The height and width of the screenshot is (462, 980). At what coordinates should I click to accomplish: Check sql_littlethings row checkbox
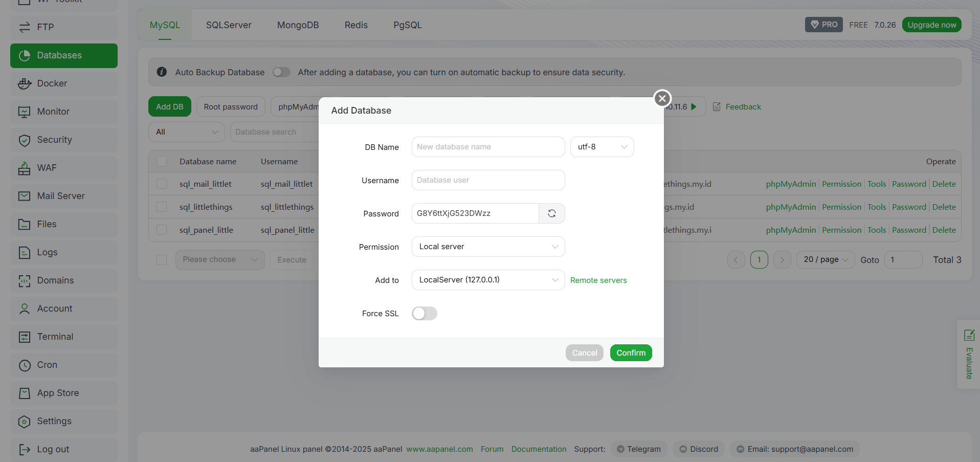click(162, 207)
